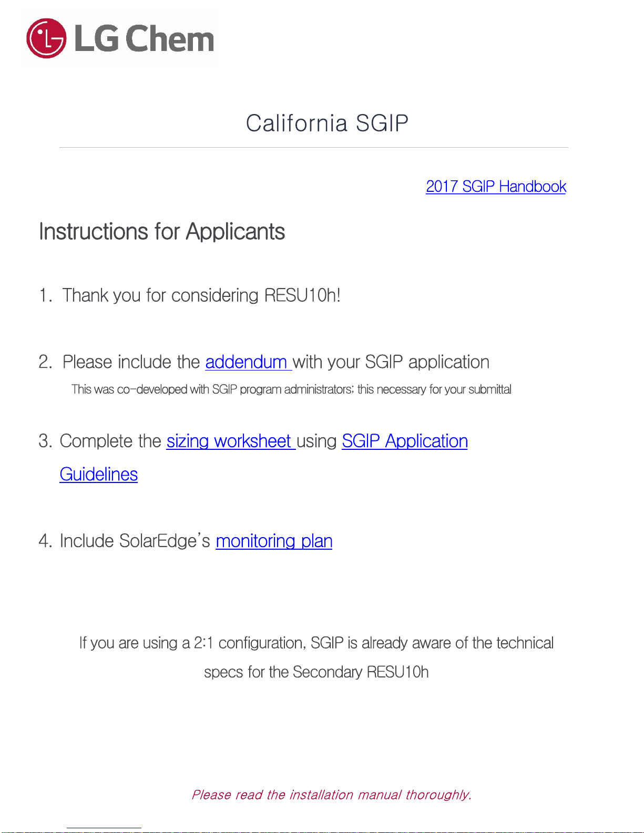The height and width of the screenshot is (833, 644).
Task: Click the red LG circle logo
Action: click(x=46, y=38)
